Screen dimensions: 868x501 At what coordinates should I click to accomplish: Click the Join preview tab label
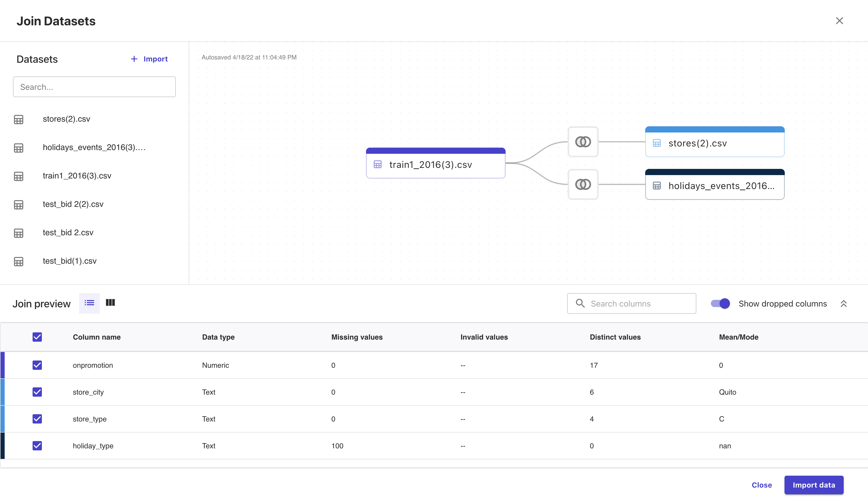pos(42,302)
